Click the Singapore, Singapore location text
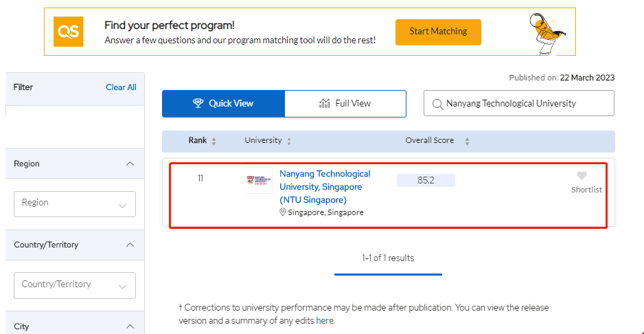Screen dimensions: 644x334 pos(325,212)
